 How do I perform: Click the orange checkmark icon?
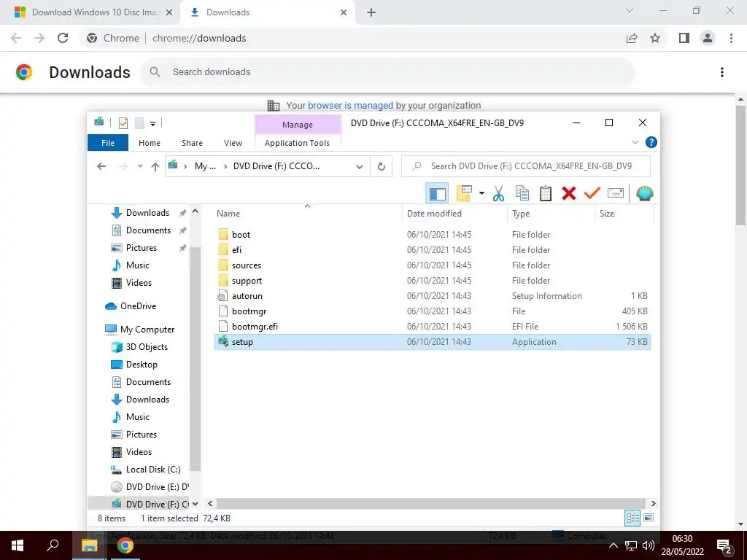pos(592,192)
